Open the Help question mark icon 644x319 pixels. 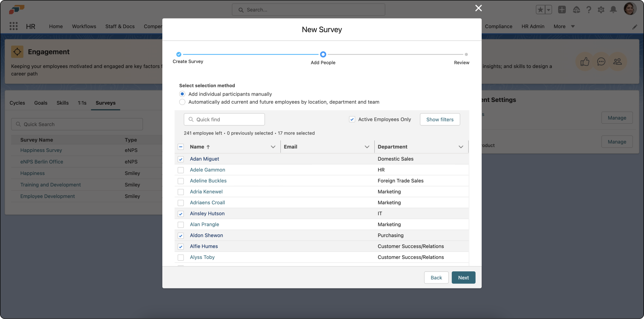pos(589,10)
